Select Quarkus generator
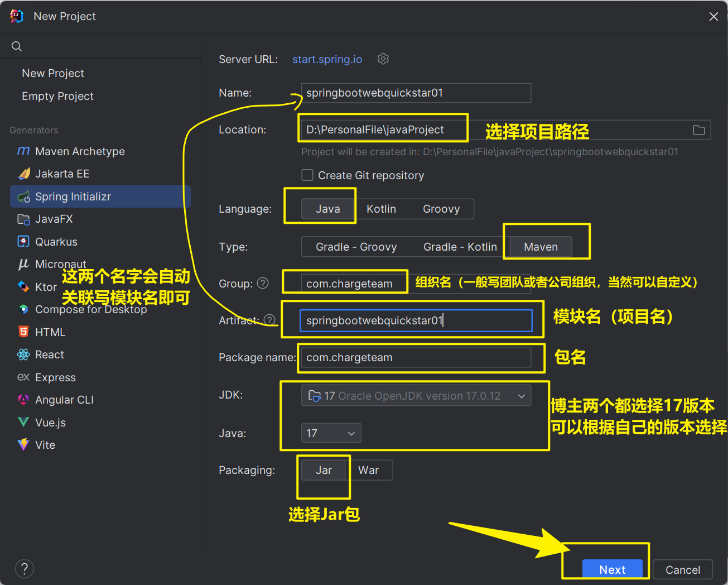The height and width of the screenshot is (585, 728). click(56, 242)
